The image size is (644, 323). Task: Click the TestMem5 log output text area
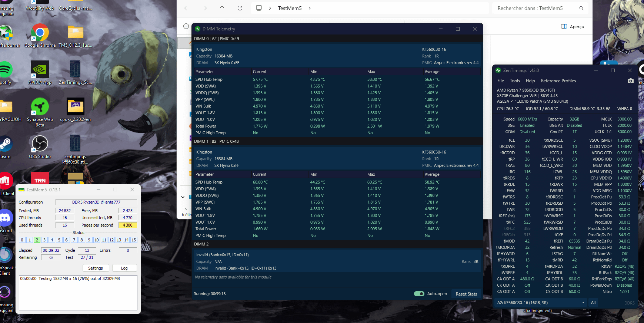[78, 293]
